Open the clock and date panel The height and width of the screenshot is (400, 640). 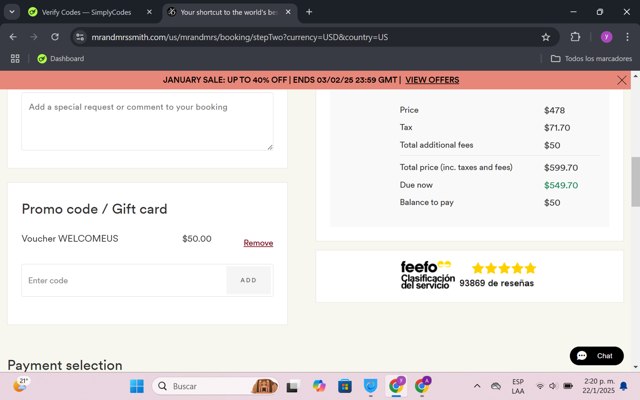pos(599,386)
